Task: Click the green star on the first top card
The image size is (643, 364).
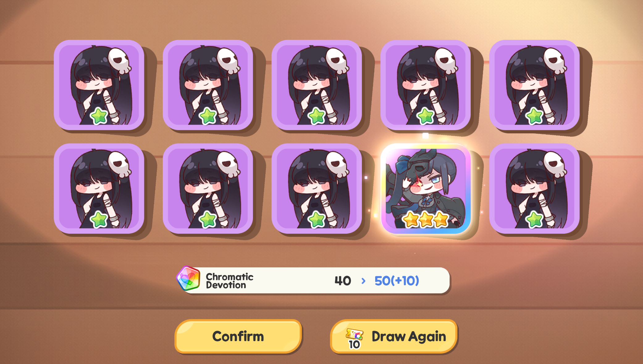Action: [99, 116]
